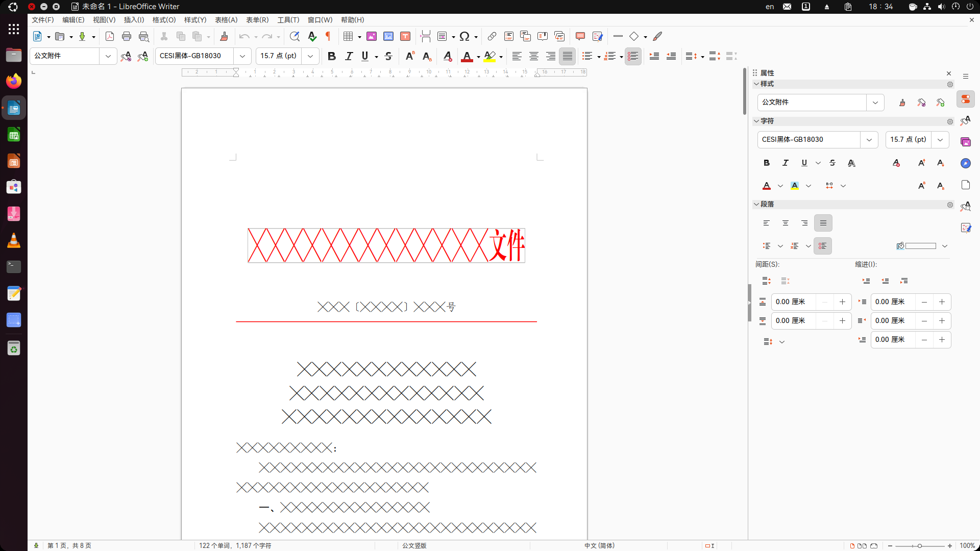The width and height of the screenshot is (980, 551).
Task: Insert a line shape
Action: (618, 36)
